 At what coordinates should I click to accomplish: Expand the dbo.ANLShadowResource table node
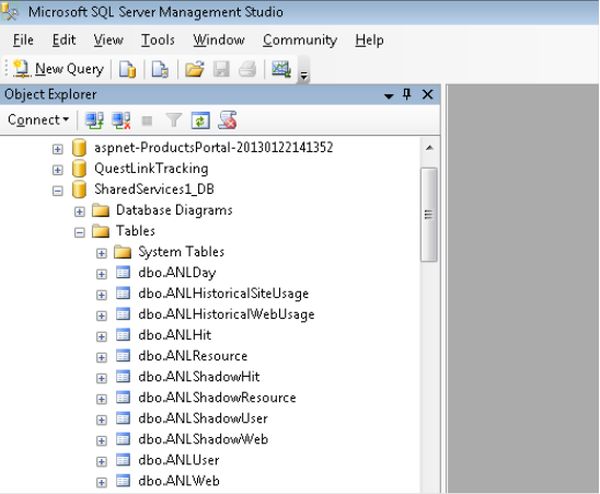pyautogui.click(x=101, y=399)
